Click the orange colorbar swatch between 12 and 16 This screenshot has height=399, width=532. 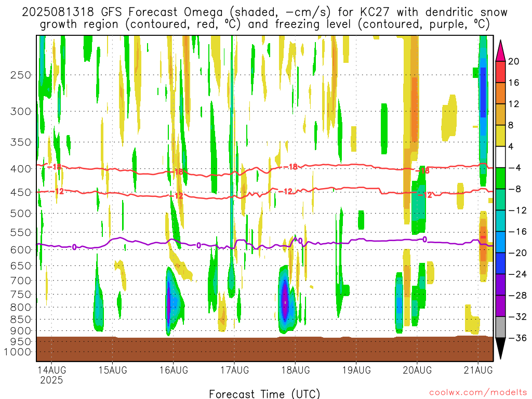[x=500, y=94]
